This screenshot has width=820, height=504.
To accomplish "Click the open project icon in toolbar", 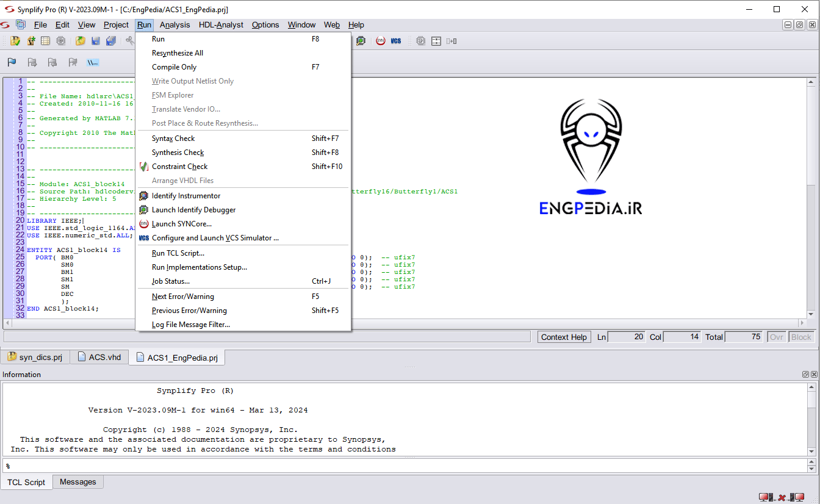I will [80, 41].
